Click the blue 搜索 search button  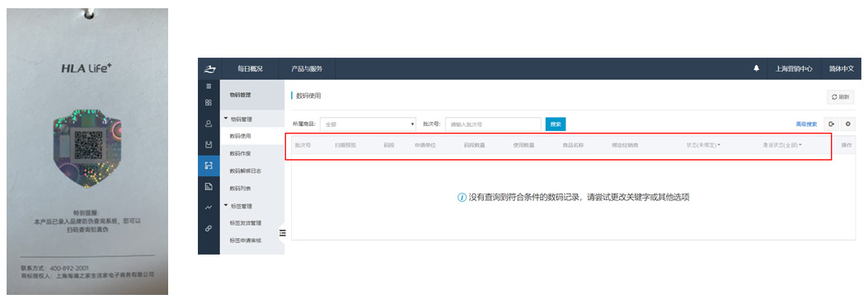(556, 124)
